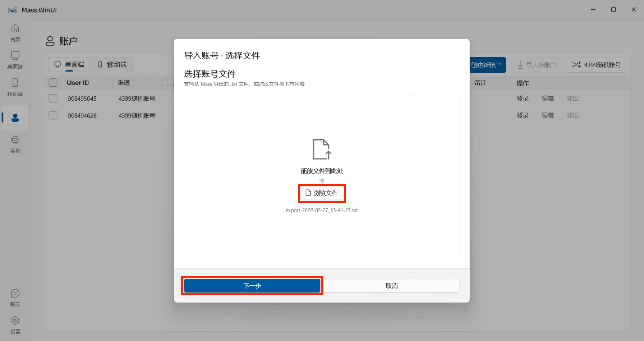Click the User ID column header
644x341 pixels.
point(78,83)
